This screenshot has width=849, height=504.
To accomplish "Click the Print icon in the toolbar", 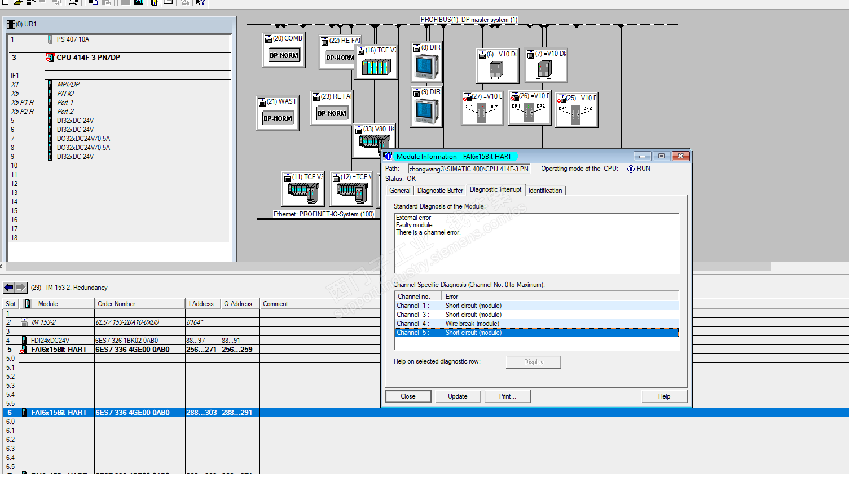I will click(x=73, y=2).
